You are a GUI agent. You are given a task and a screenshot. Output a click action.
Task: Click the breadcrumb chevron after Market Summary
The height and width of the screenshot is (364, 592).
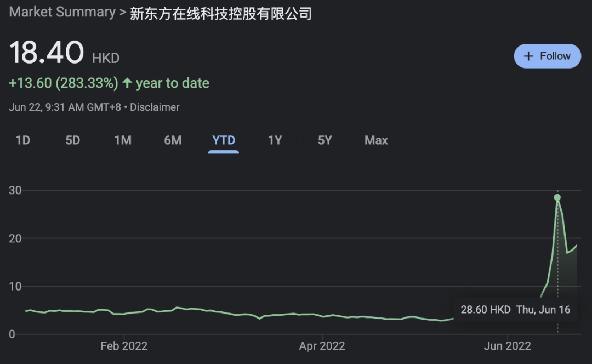[x=123, y=13]
